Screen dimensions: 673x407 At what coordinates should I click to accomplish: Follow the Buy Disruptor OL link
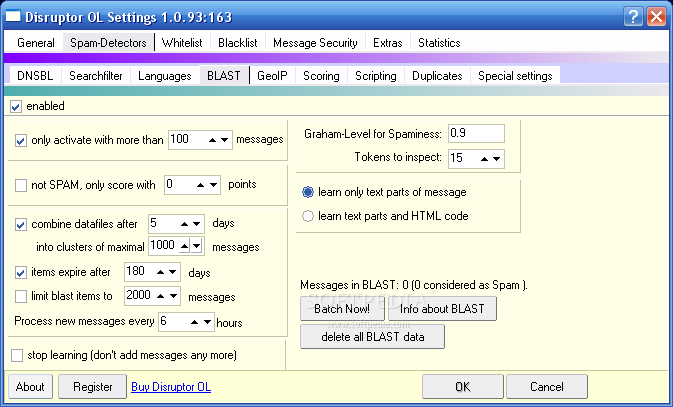pos(171,387)
